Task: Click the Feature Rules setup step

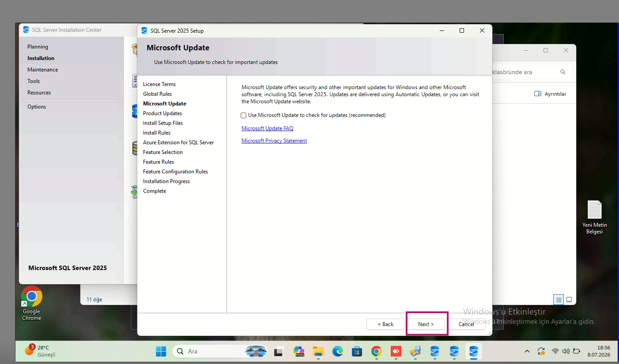Action: tap(159, 162)
